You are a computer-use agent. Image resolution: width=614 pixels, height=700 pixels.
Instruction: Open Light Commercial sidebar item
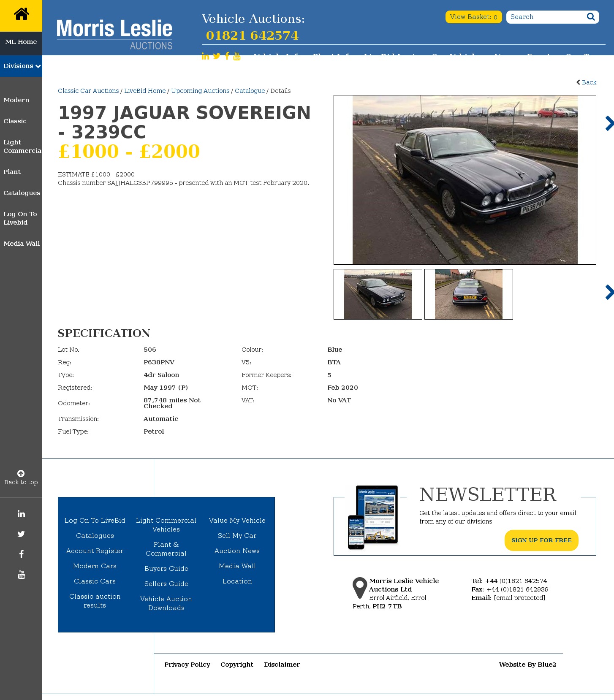click(23, 147)
